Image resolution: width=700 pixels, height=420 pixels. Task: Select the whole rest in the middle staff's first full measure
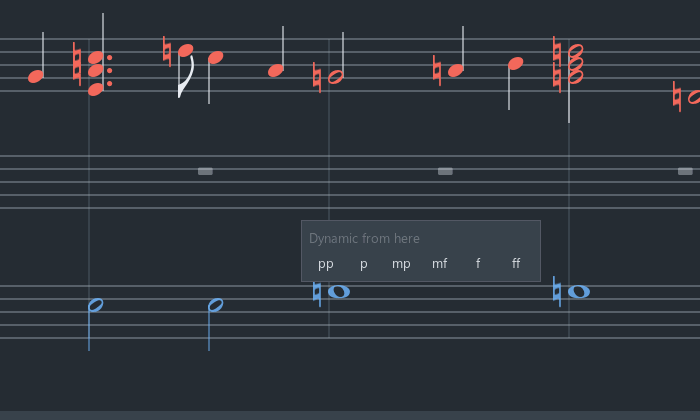pyautogui.click(x=205, y=171)
